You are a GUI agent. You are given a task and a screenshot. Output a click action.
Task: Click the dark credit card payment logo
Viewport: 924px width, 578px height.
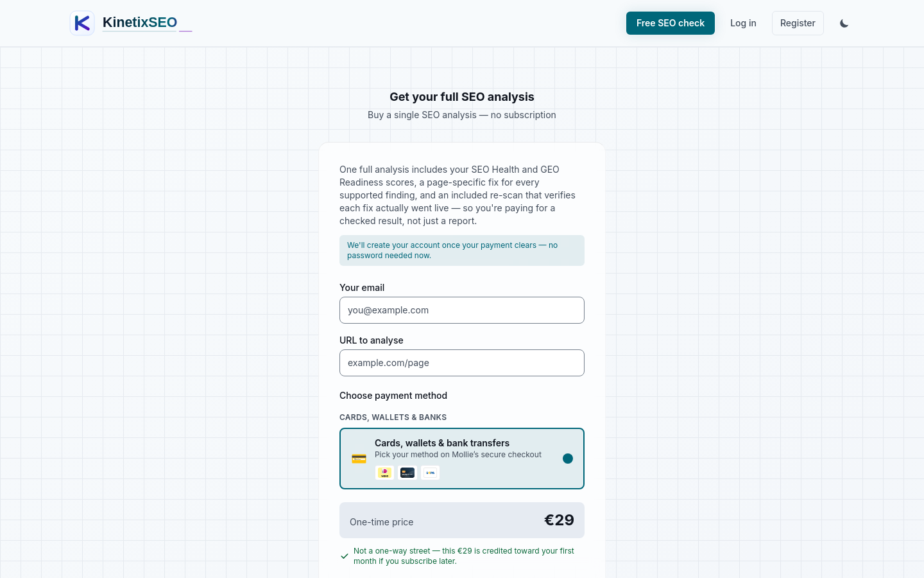[x=407, y=473]
